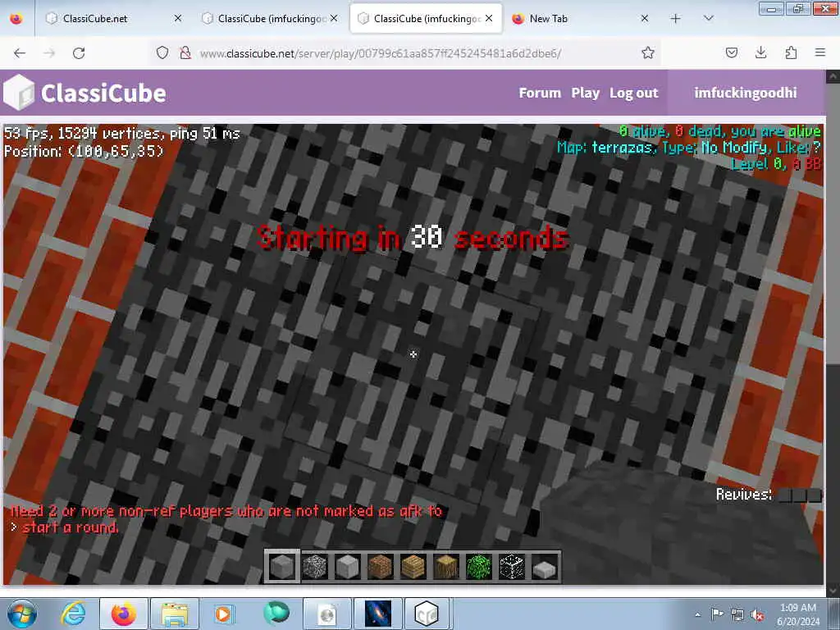
Task: Focus the address bar URL field
Action: tap(381, 53)
